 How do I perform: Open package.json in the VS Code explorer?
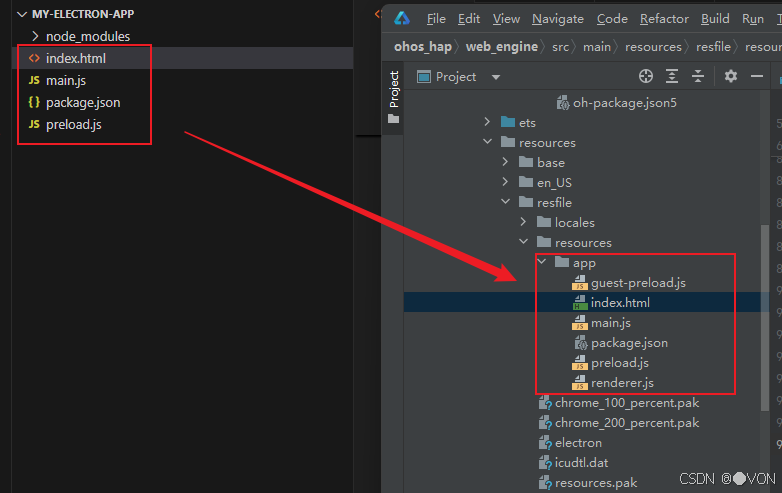pyautogui.click(x=83, y=103)
